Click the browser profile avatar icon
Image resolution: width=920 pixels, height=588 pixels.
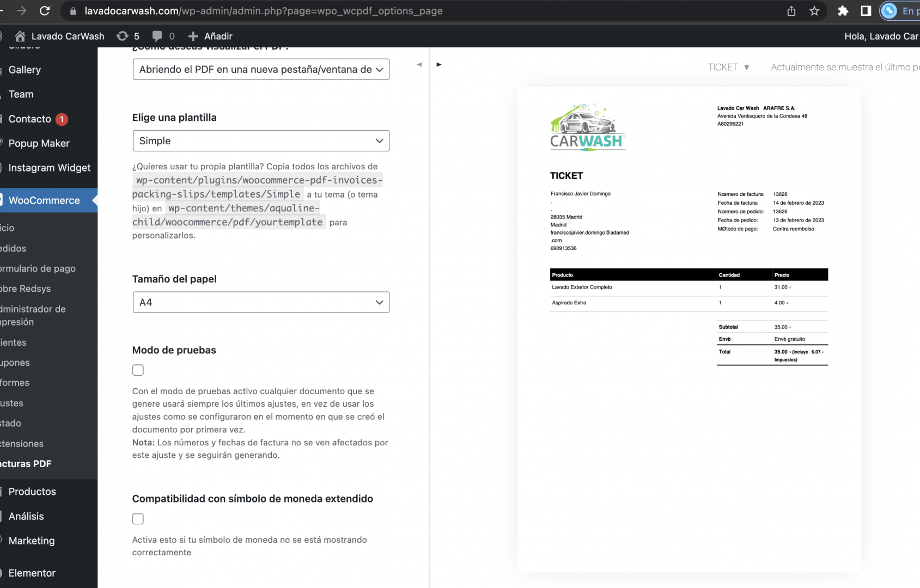coord(889,11)
